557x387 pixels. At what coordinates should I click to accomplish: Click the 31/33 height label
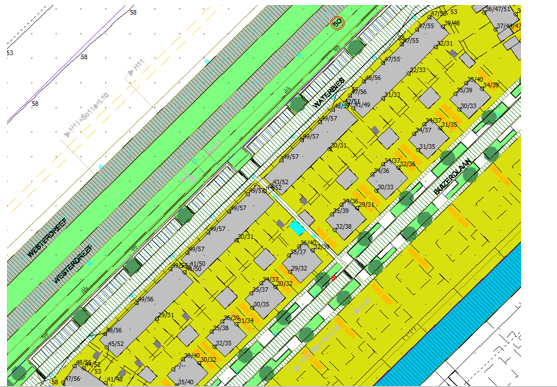[x=392, y=95]
